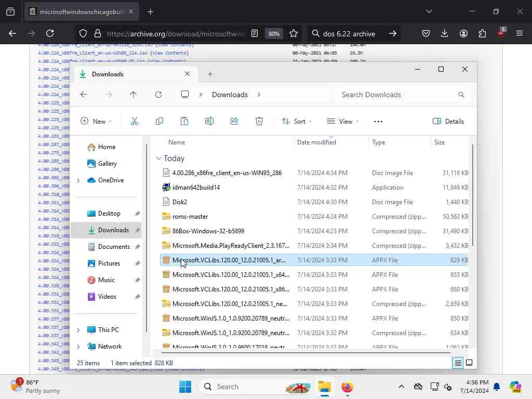532x399 pixels.
Task: Click the Cut scissors icon in Explorer toolbar
Action: [x=135, y=121]
